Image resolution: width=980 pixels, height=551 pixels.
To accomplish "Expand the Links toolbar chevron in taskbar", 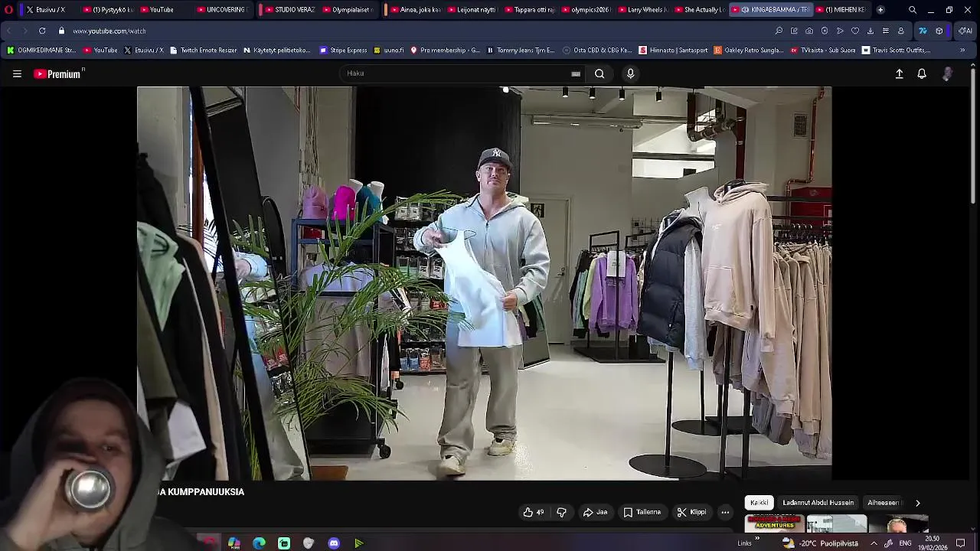I will pyautogui.click(x=757, y=539).
